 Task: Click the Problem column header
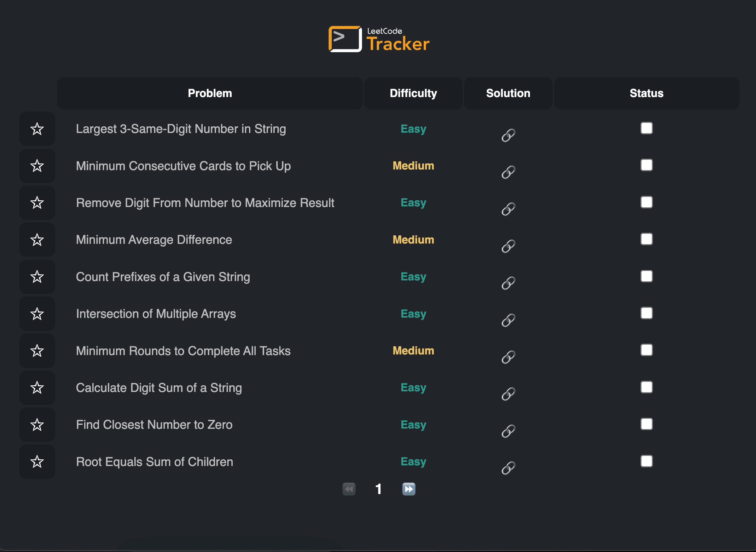click(210, 93)
